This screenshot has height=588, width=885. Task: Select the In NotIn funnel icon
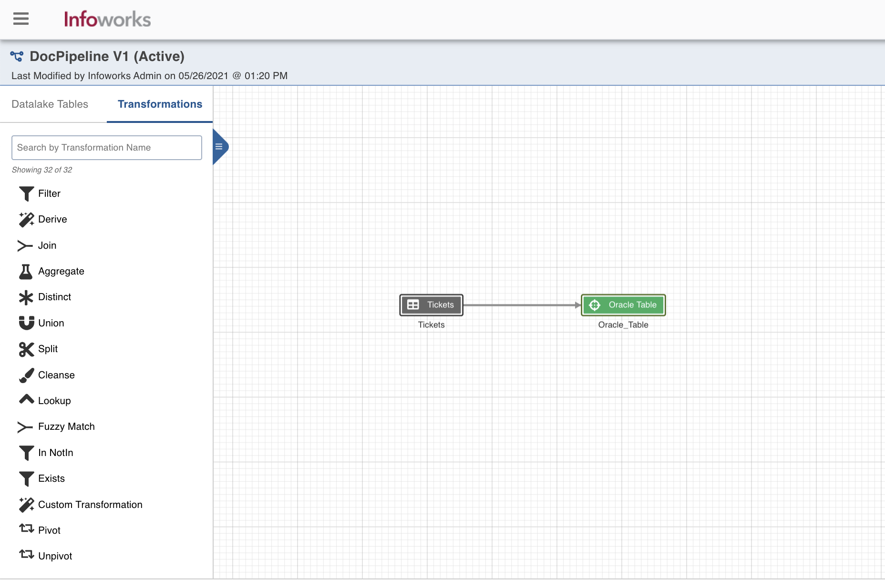point(26,453)
